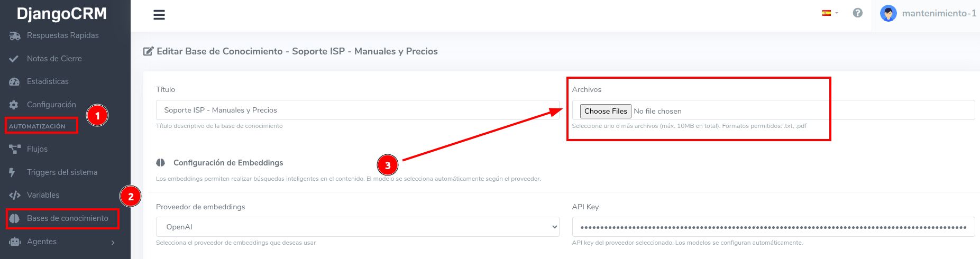This screenshot has height=259, width=980.
Task: Click the Estadisticas dashboard icon
Action: point(14,81)
